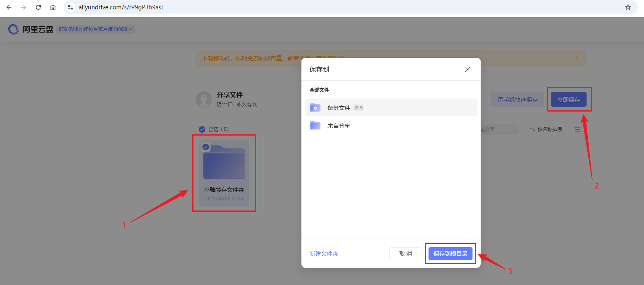
Task: Click the 取消 button
Action: pyautogui.click(x=405, y=254)
